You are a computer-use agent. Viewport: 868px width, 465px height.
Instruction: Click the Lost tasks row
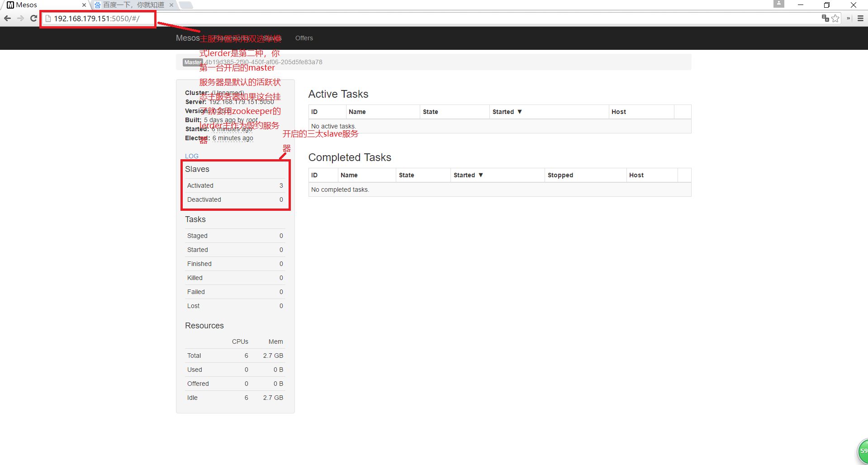[x=235, y=306]
